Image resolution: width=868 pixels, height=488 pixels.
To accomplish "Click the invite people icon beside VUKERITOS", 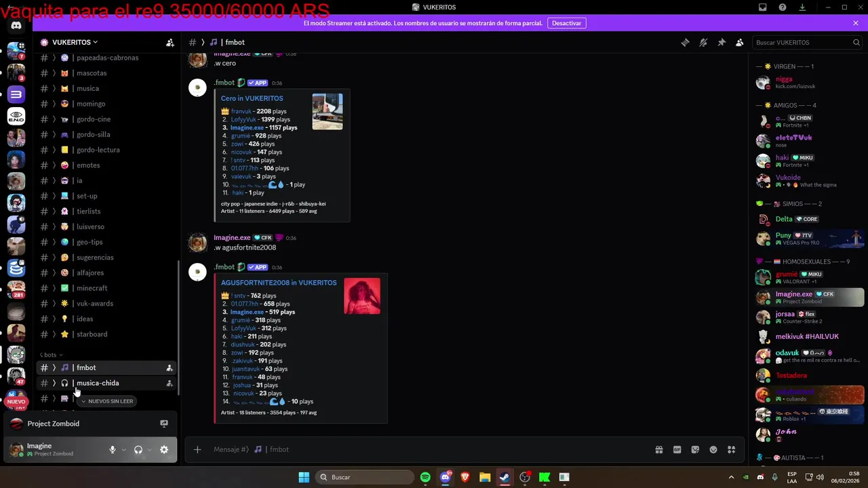I will (x=170, y=42).
